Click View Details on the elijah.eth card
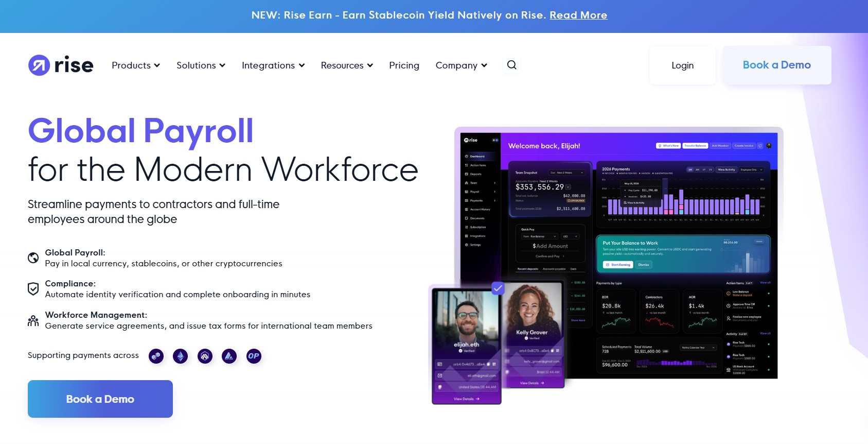 point(466,399)
